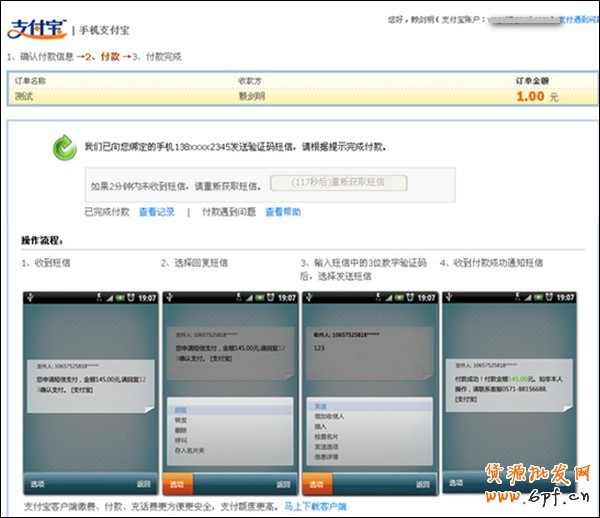Screen dimensions: 600x518
Task: Choose 发送 in the third phone's menu
Action: click(320, 408)
